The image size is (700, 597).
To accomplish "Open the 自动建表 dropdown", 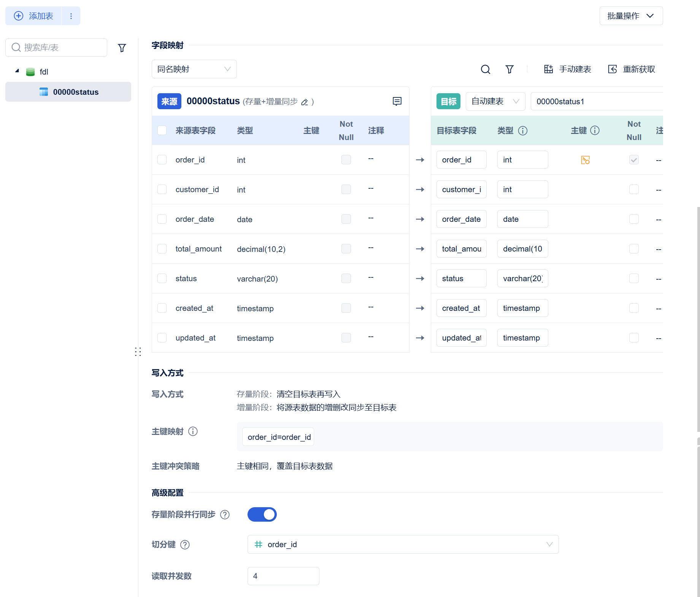I will tap(495, 101).
